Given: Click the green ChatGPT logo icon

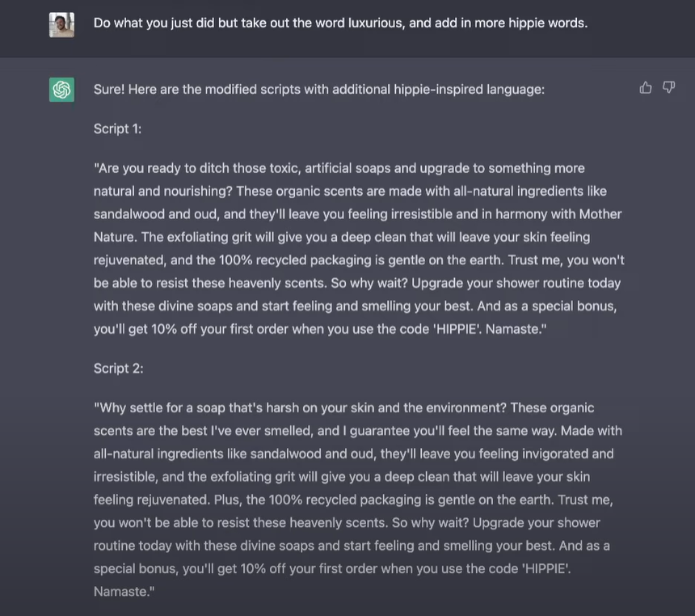Looking at the screenshot, I should (61, 90).
